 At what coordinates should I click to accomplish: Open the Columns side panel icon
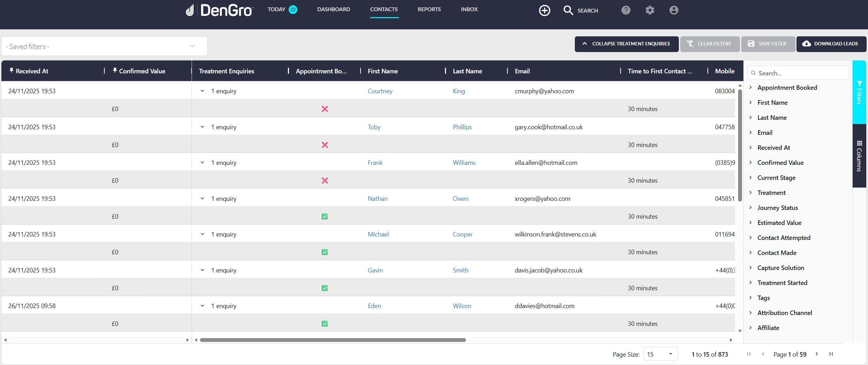860,143
